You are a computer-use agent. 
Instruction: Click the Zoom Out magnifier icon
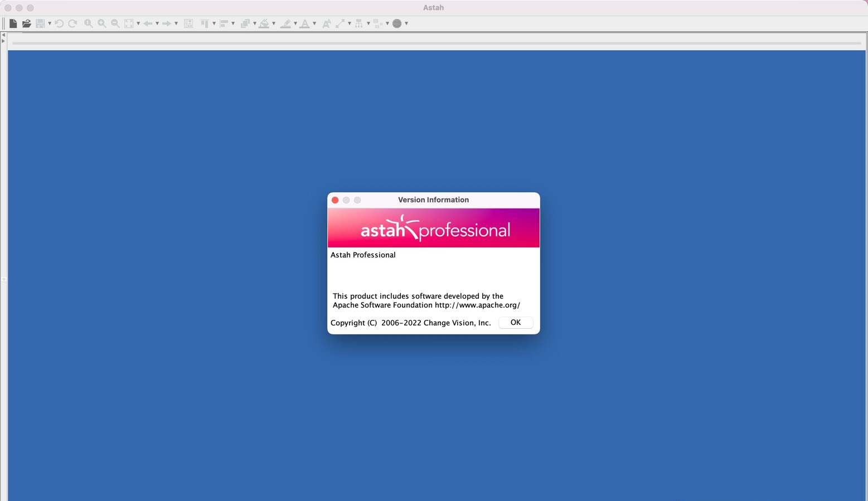(115, 23)
